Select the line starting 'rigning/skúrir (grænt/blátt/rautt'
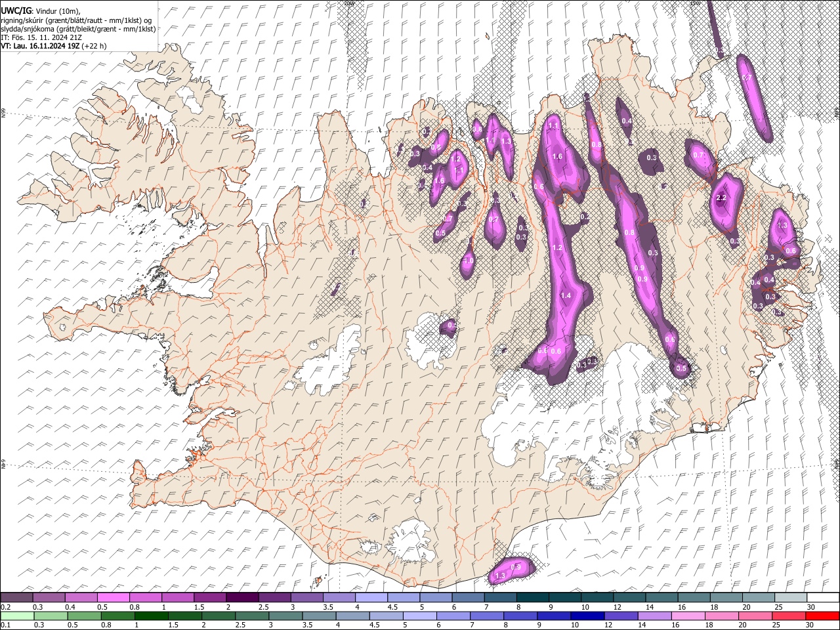 coord(76,20)
